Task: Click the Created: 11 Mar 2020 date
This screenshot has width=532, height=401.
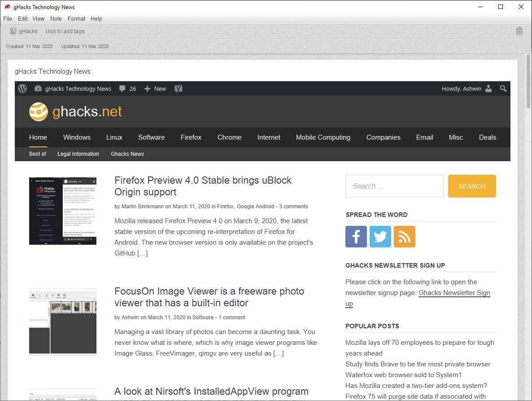Action: click(x=29, y=46)
